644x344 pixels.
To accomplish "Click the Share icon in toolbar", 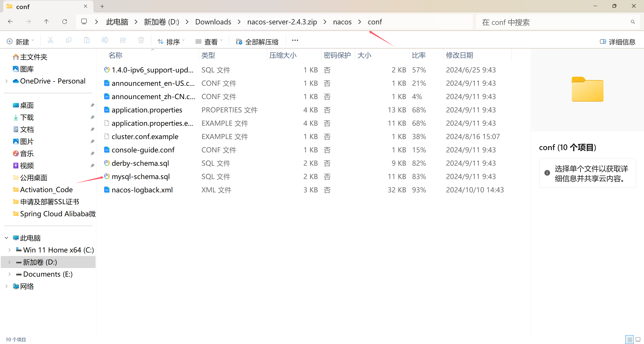I will 123,40.
